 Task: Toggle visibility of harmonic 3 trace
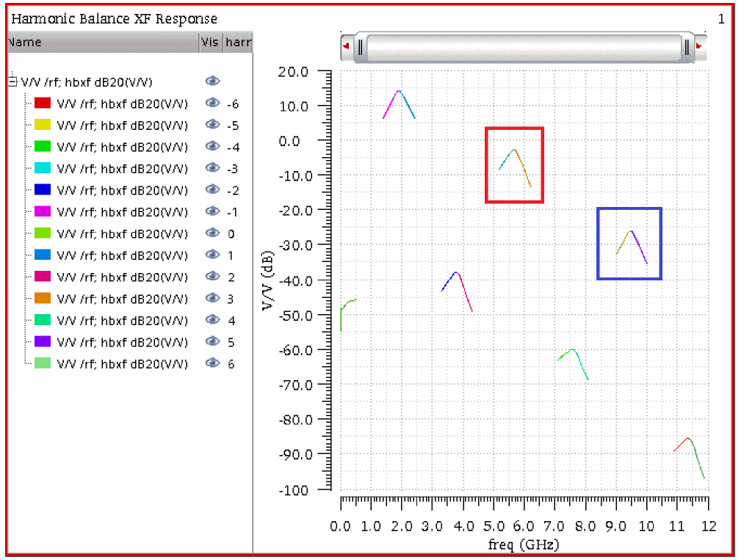pos(212,298)
